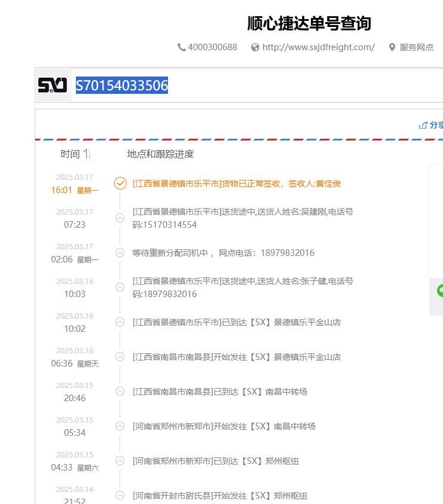The height and width of the screenshot is (504, 443).
Task: Click the status circle for 郑州枢纽 arrival entry
Action: (x=120, y=461)
